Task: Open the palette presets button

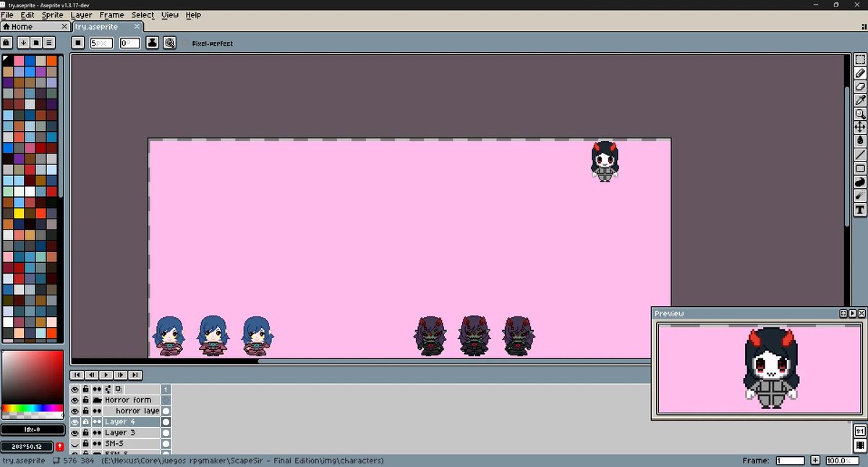Action: tap(36, 43)
